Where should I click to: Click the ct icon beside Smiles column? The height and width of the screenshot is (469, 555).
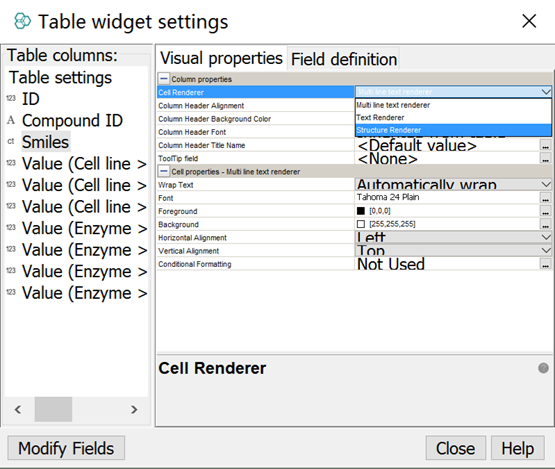tap(11, 142)
